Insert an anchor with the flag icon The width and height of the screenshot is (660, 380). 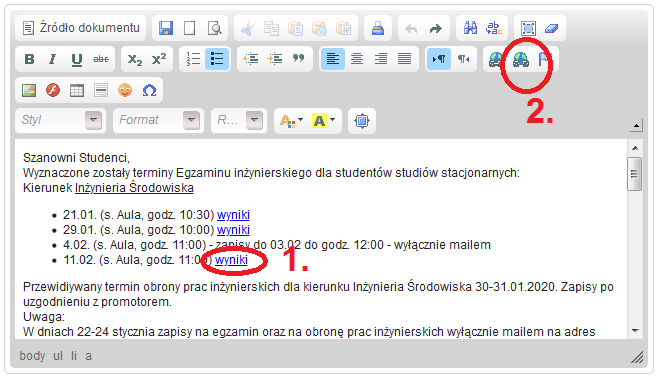[544, 59]
